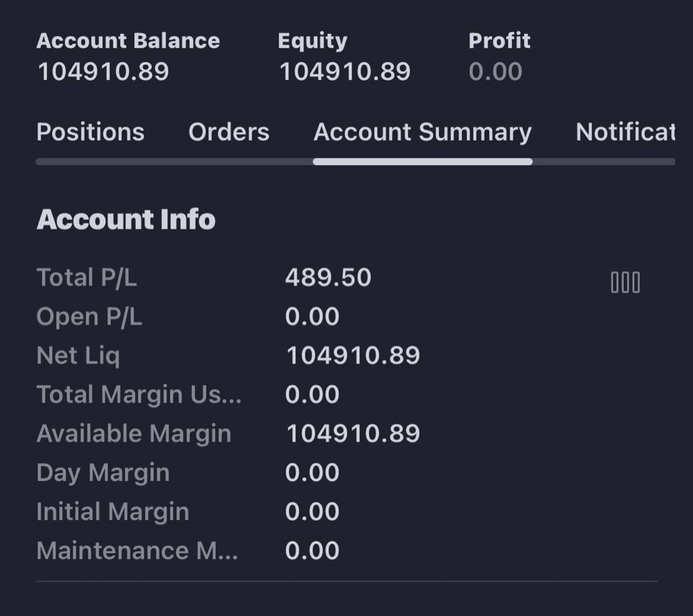Screen dimensions: 693x616
Task: Click the Equity value at top
Action: (x=345, y=71)
